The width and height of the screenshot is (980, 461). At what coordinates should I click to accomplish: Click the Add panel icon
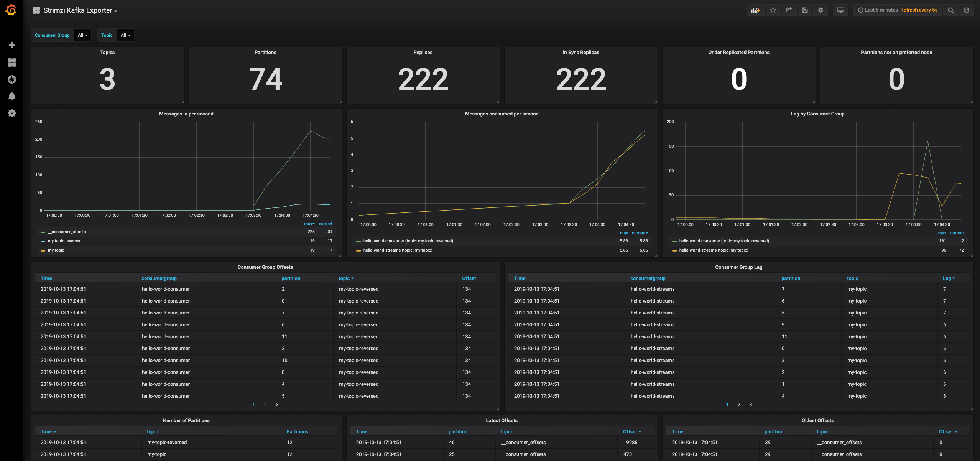pos(755,10)
